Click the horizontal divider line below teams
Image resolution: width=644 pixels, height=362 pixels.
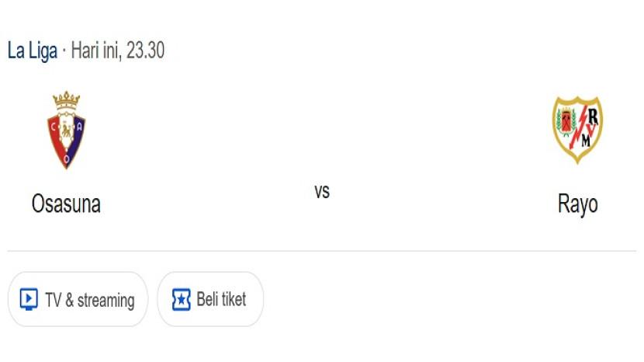(322, 251)
